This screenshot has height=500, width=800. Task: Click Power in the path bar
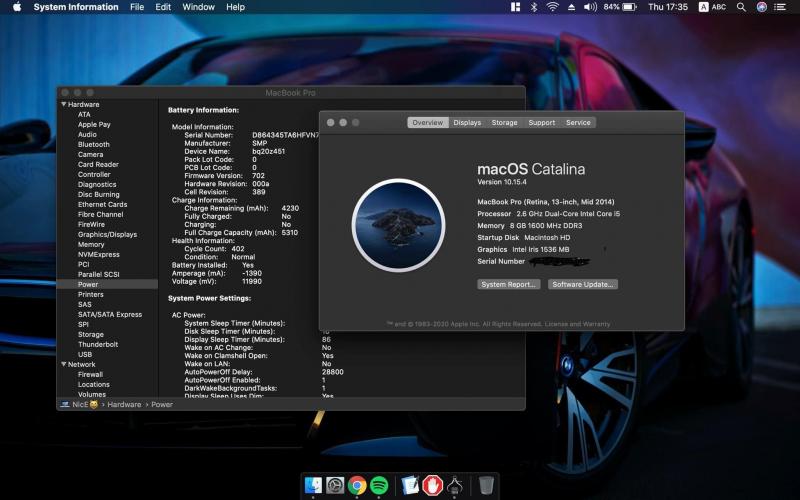(x=162, y=405)
